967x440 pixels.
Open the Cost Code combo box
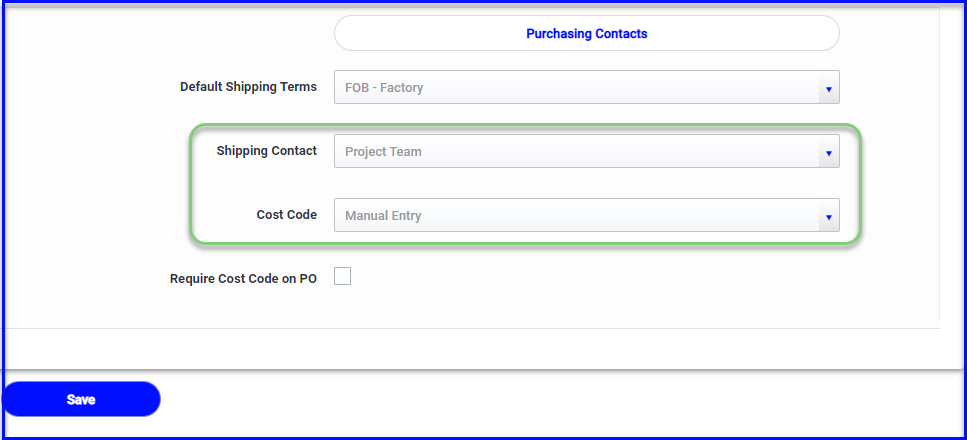586,215
